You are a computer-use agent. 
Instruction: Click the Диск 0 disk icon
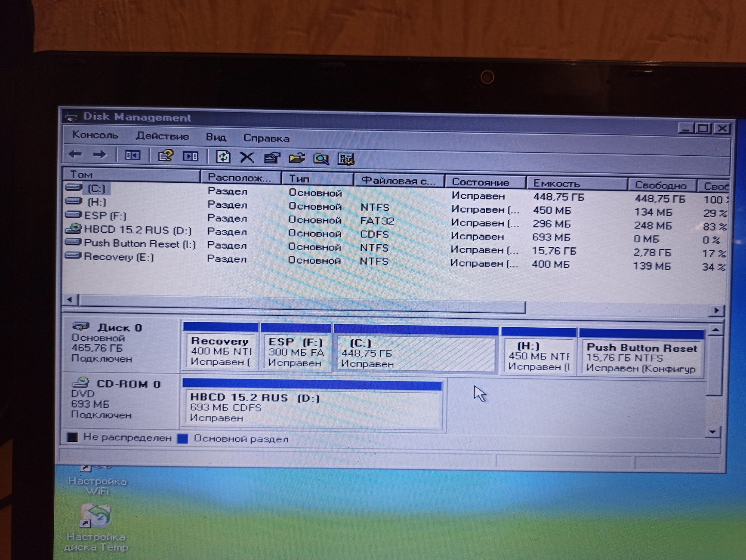pos(81,326)
